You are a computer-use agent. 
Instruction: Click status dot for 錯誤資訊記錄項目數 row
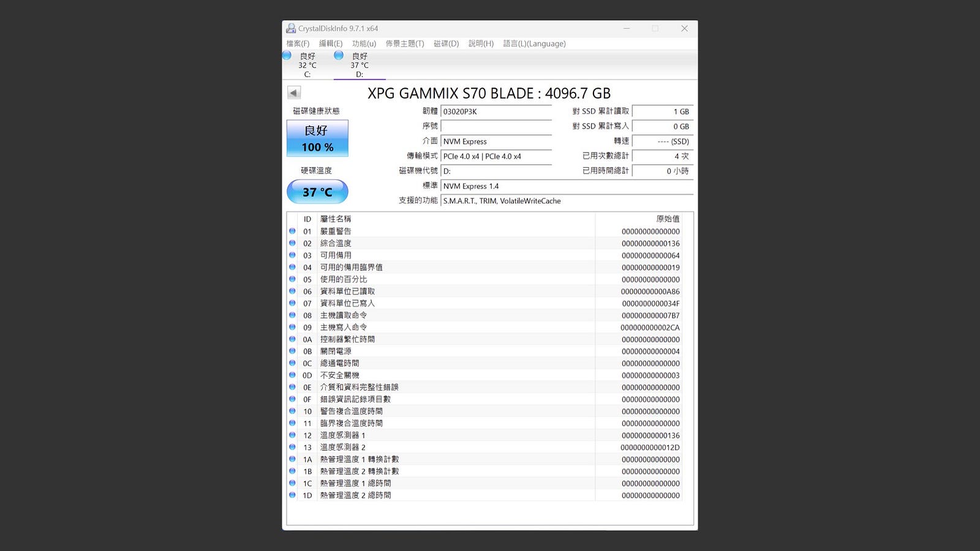[292, 399]
